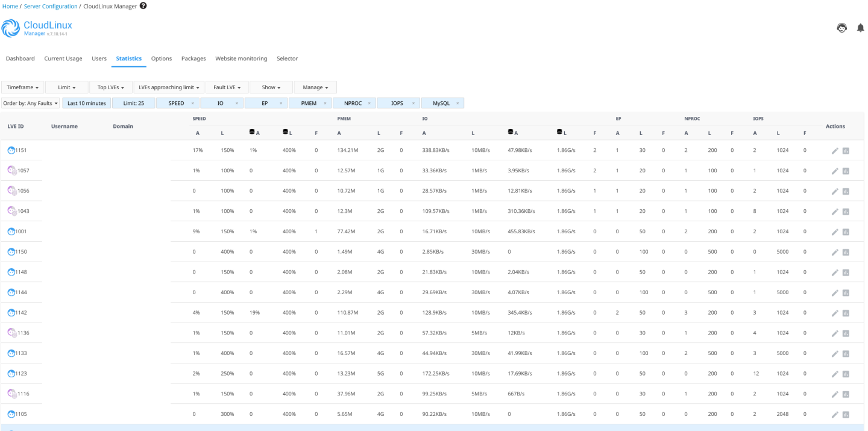Open the Timeframe dropdown

point(23,87)
